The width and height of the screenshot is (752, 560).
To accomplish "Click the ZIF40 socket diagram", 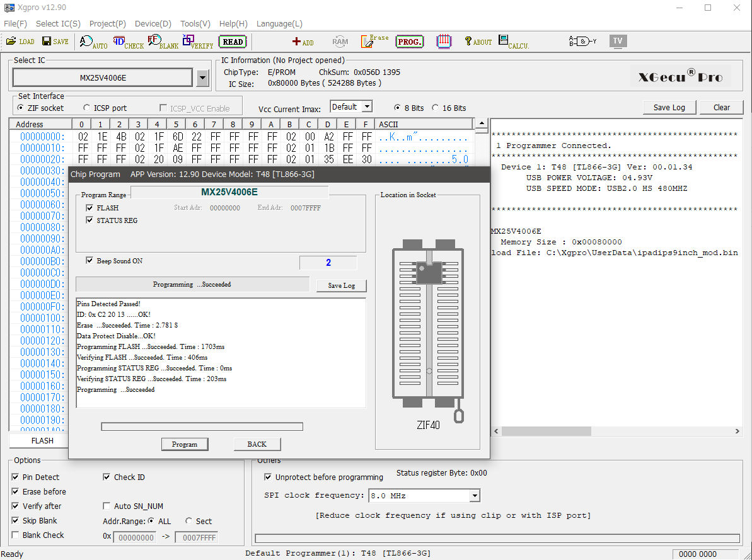I will 428,331.
